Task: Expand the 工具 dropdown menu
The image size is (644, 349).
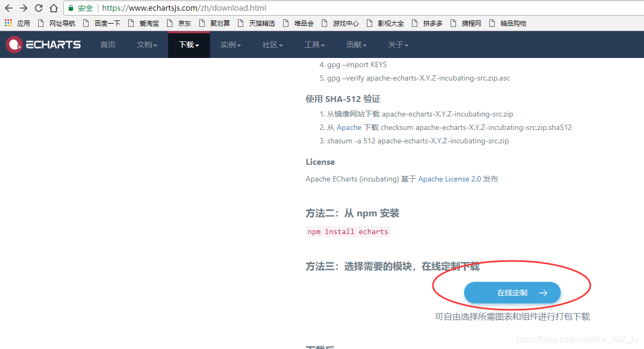Action: pos(315,45)
